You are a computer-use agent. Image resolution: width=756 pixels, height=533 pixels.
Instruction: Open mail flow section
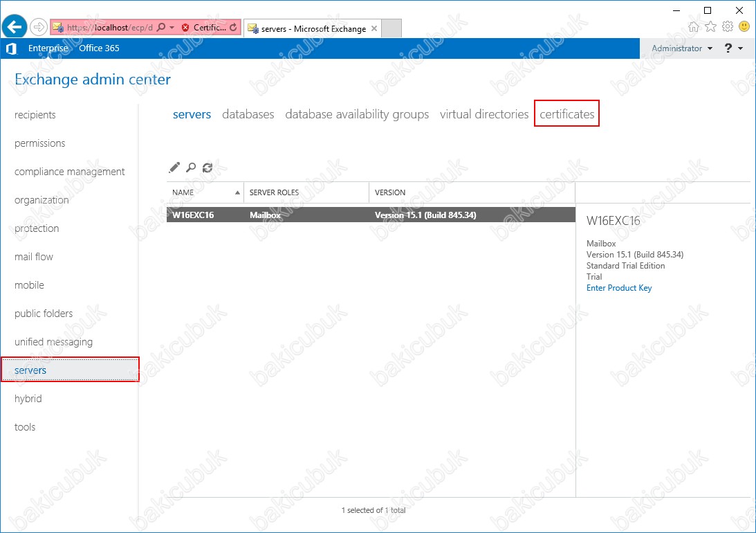(x=34, y=257)
